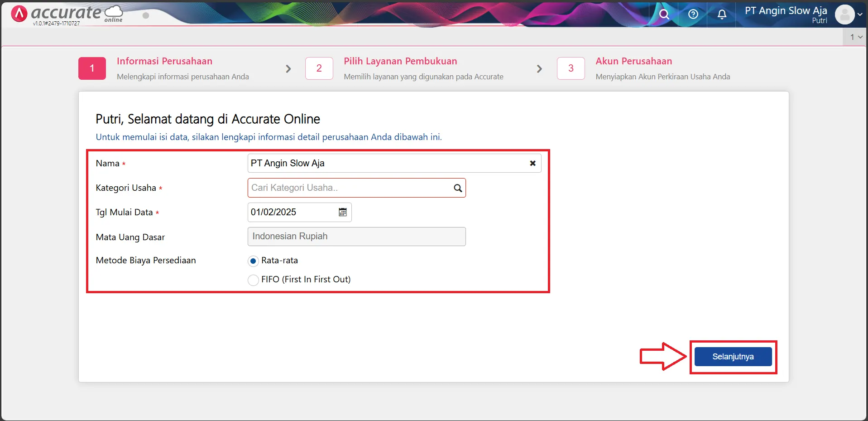Viewport: 868px width, 421px height.
Task: Expand the user account dropdown arrow
Action: coord(860,15)
